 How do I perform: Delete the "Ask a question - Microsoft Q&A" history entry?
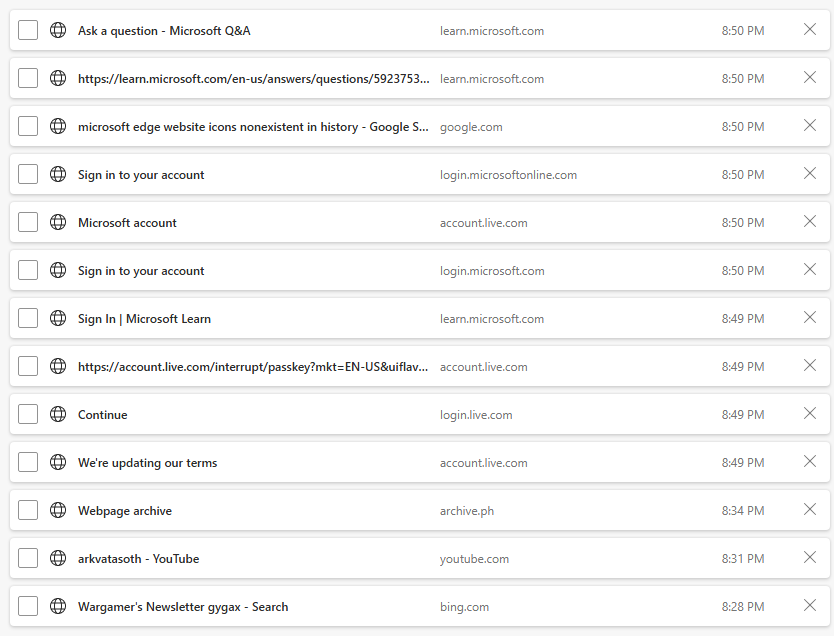(x=810, y=29)
